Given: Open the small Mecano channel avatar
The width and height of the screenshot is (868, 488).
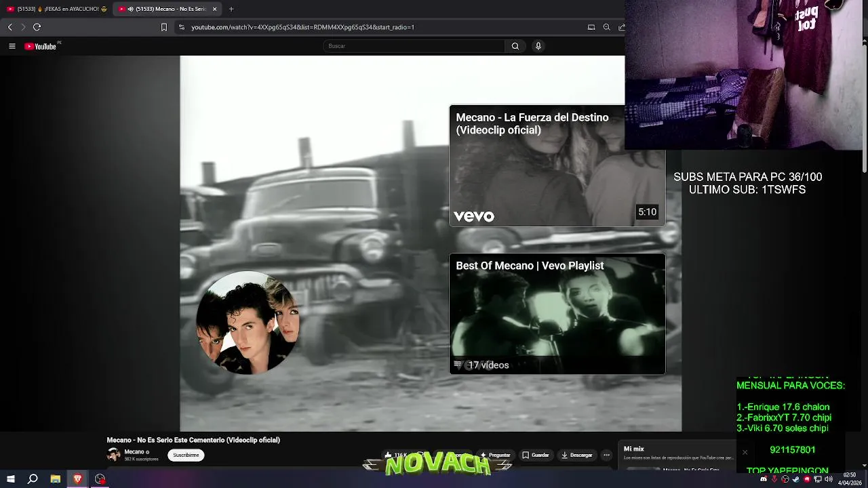Looking at the screenshot, I should [114, 455].
